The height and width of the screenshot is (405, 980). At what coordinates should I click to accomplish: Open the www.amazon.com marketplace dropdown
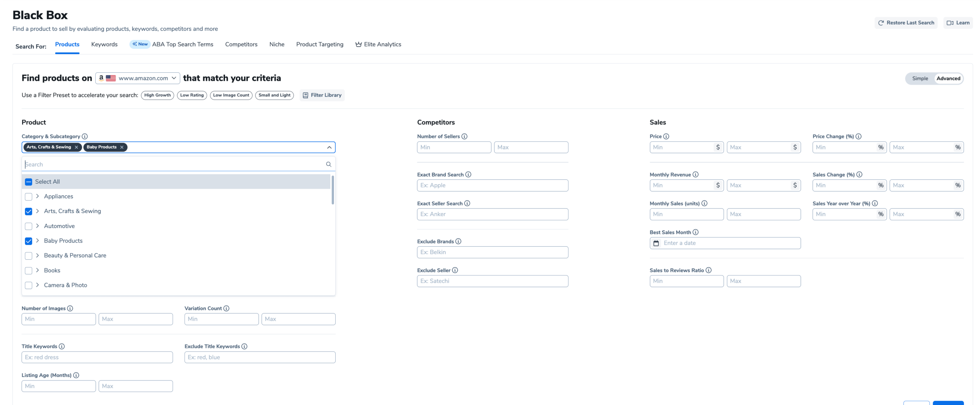point(138,78)
